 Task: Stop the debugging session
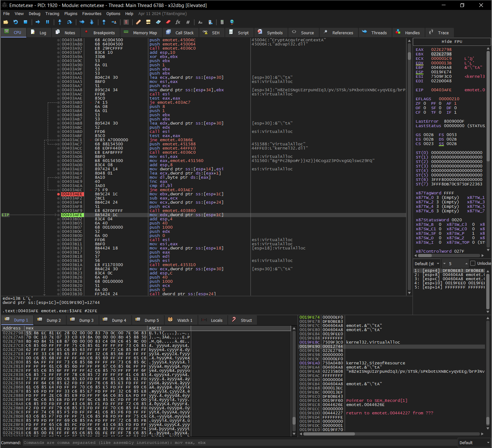tap(25, 22)
